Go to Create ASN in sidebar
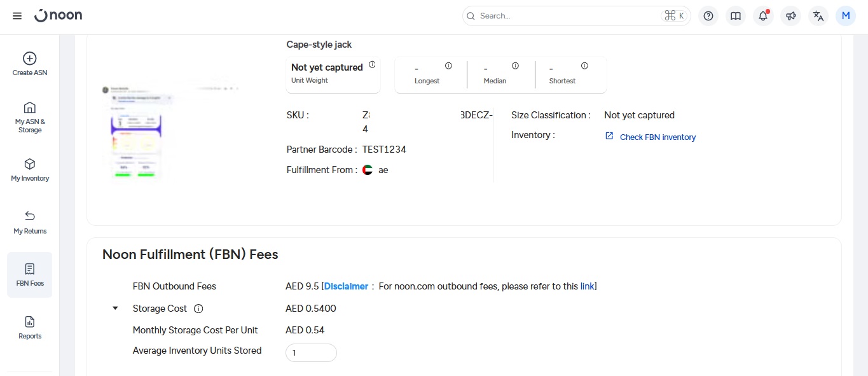 [x=30, y=64]
